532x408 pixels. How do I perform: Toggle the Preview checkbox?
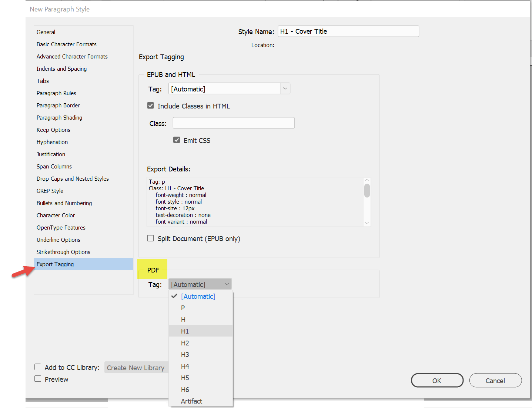[x=38, y=379]
